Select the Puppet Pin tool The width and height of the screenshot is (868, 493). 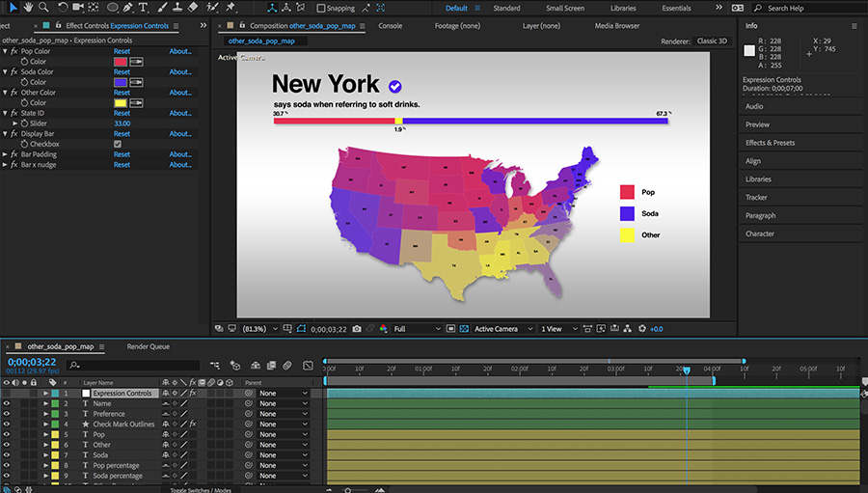[x=231, y=7]
